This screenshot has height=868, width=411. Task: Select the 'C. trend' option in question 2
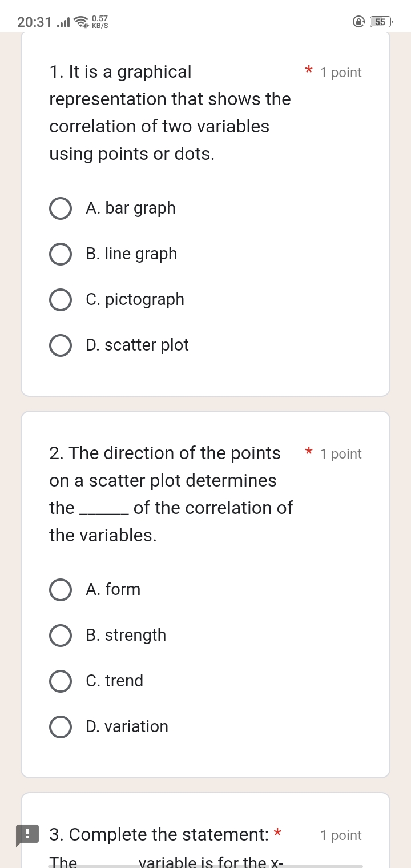pyautogui.click(x=61, y=681)
